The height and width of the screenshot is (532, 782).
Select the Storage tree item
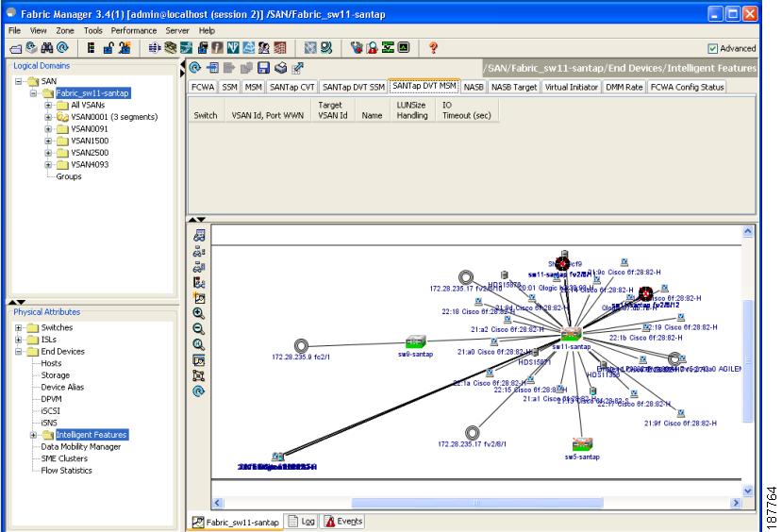56,375
